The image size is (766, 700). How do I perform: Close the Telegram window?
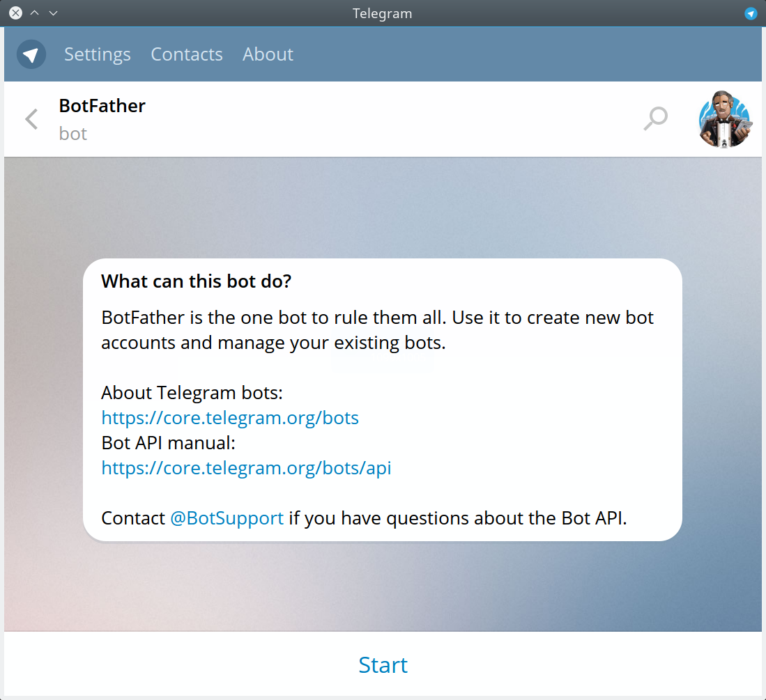pos(15,13)
